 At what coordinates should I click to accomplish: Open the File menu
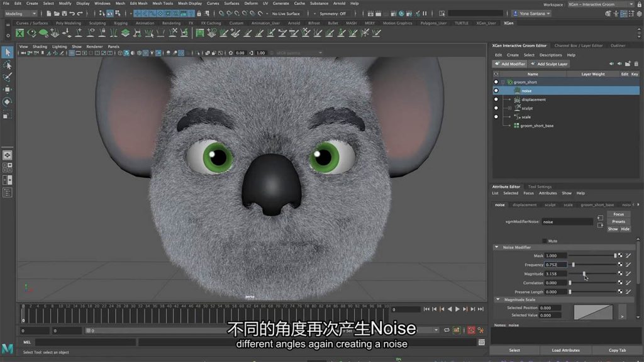click(x=6, y=3)
